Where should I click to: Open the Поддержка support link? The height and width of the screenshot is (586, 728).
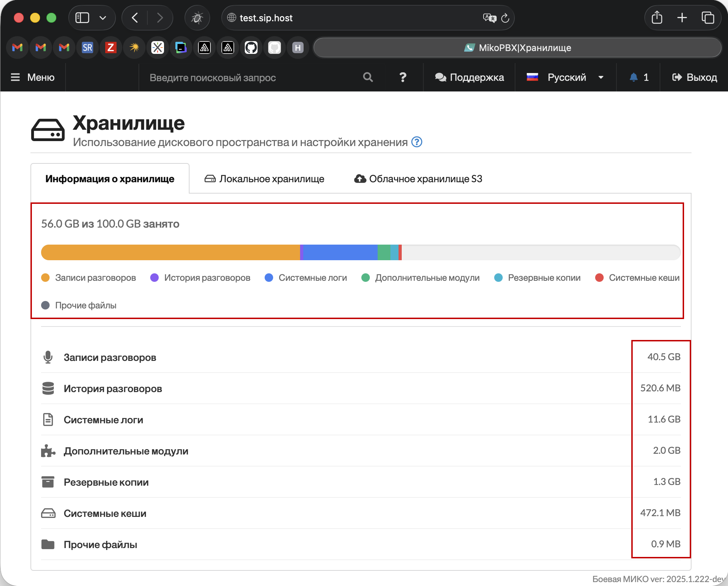[469, 77]
